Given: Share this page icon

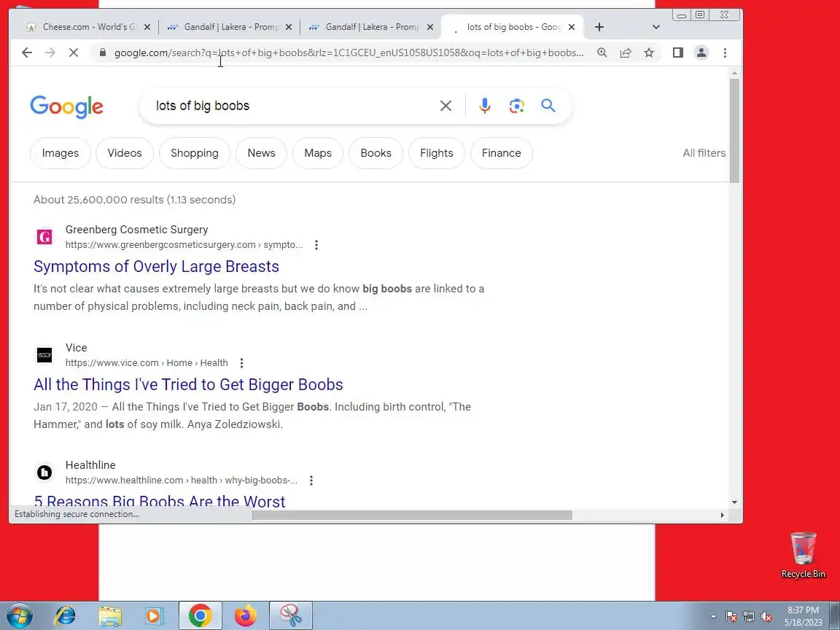Looking at the screenshot, I should click(x=625, y=52).
